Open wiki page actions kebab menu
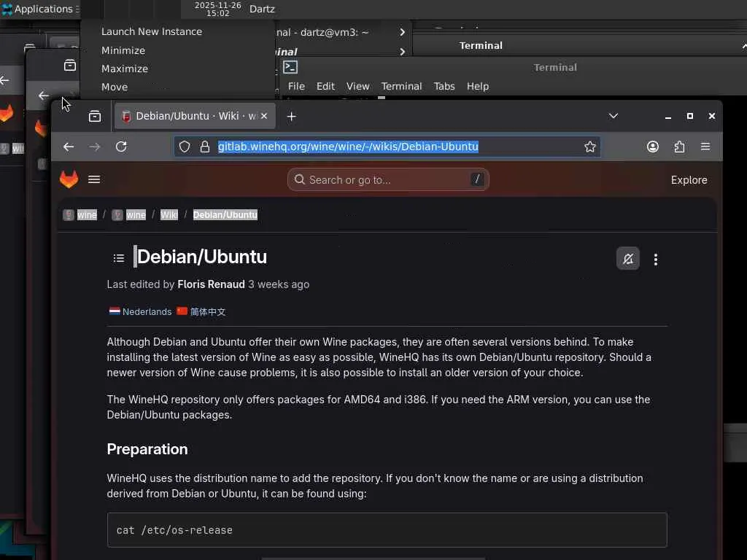 656,259
